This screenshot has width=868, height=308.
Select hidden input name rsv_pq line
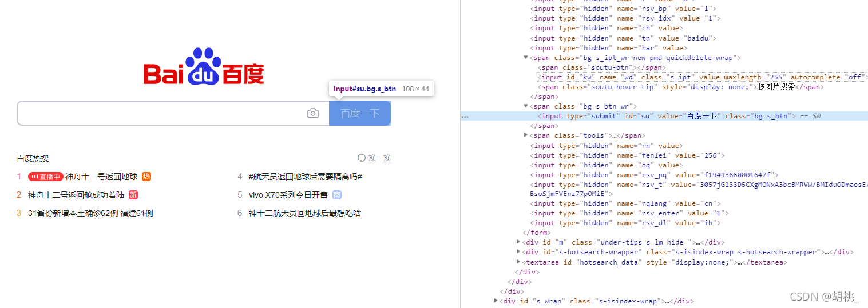coord(654,175)
